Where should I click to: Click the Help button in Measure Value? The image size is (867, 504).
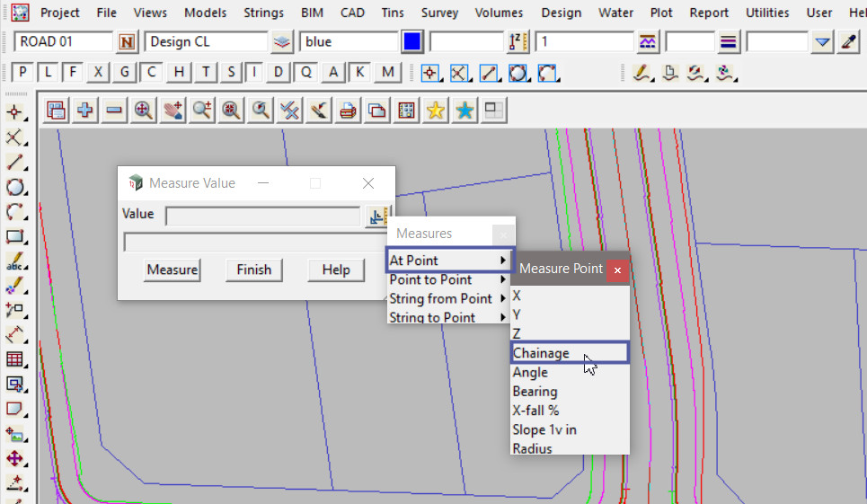tap(336, 270)
